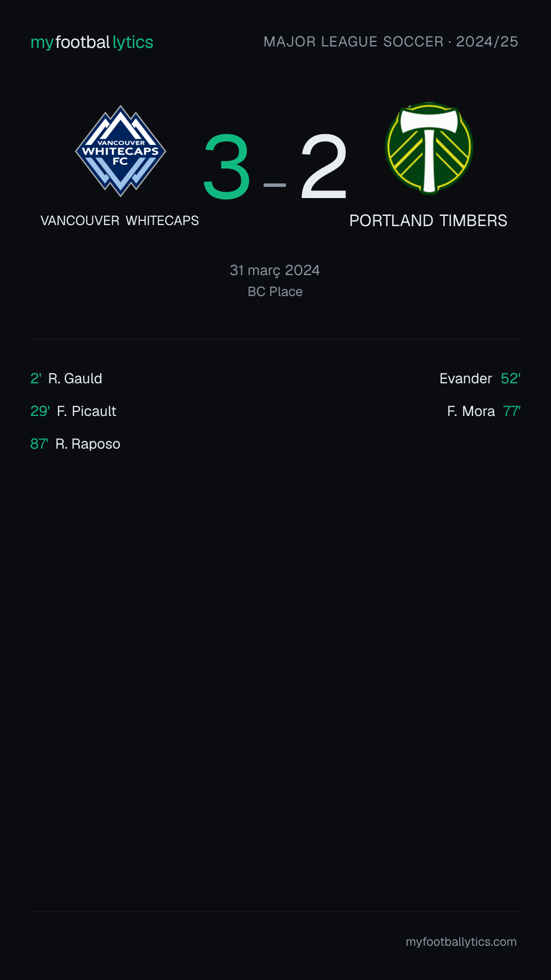Click the match date 31 març 2024

point(275,270)
